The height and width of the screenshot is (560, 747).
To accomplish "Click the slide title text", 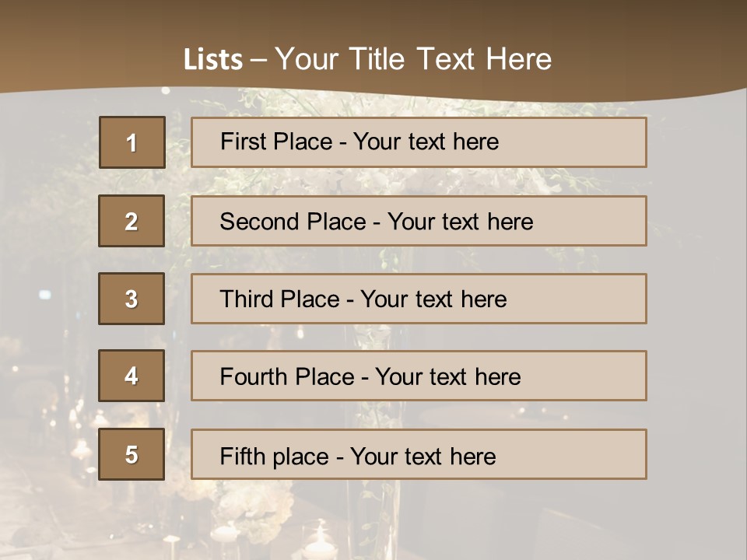I will (x=367, y=59).
